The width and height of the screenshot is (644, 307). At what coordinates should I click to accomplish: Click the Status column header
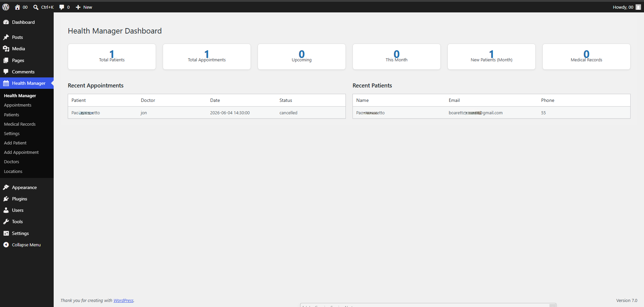(x=286, y=100)
